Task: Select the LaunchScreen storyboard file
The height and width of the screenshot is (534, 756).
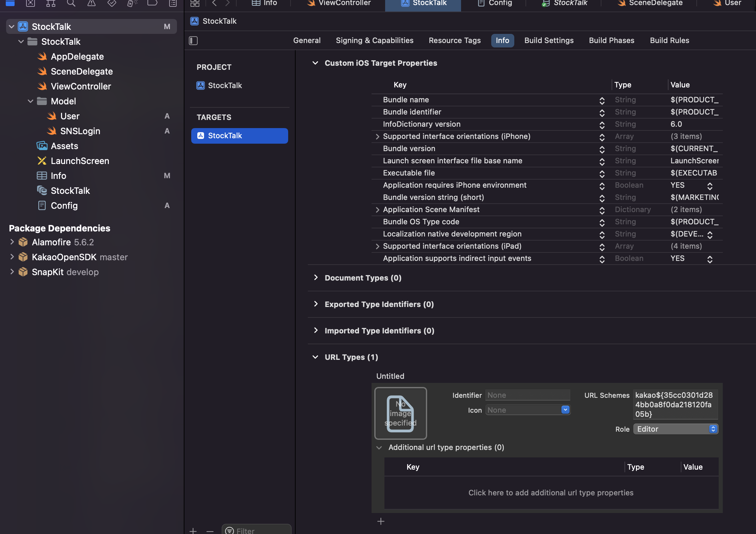Action: [80, 161]
